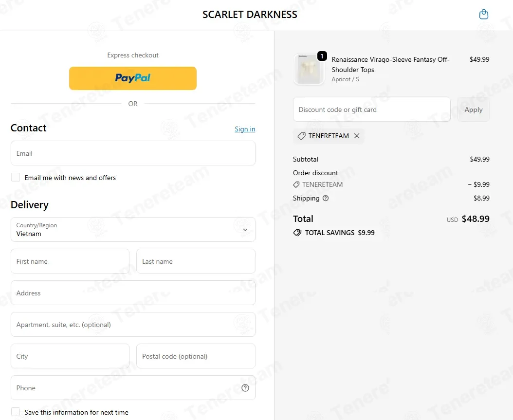This screenshot has height=420, width=513.
Task: Click the Apply discount button
Action: (x=474, y=110)
